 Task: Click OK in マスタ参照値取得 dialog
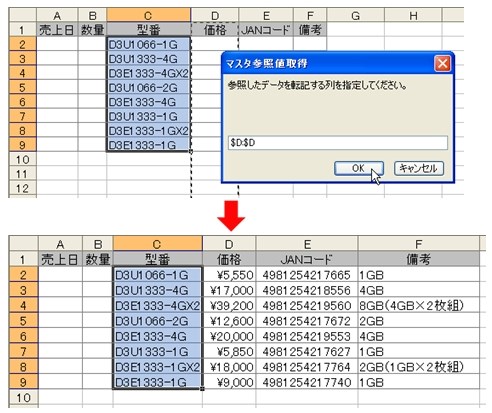coord(359,168)
